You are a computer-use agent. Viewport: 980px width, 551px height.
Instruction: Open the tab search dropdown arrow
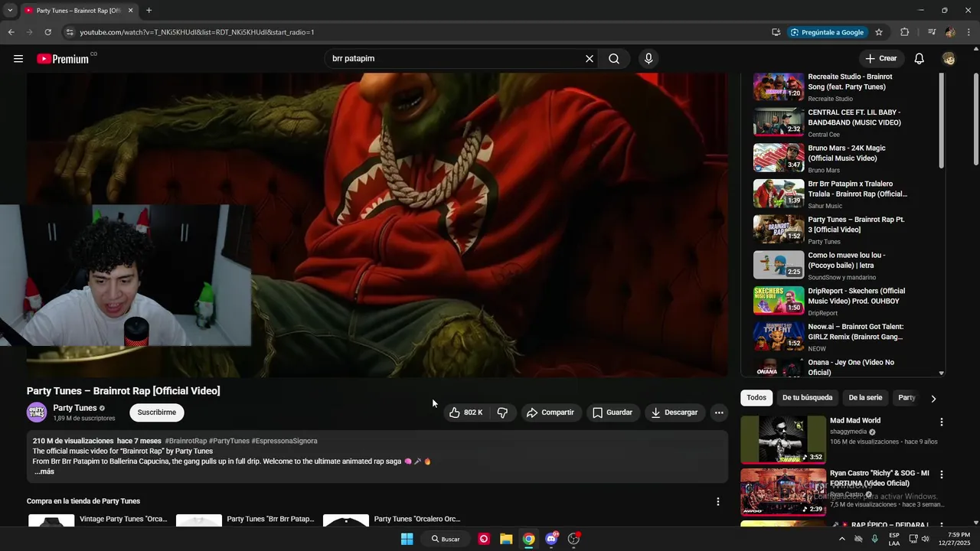10,11
